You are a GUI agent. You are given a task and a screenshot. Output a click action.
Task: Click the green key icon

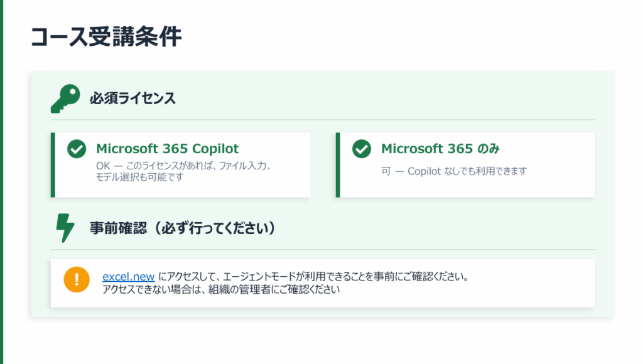(x=65, y=99)
